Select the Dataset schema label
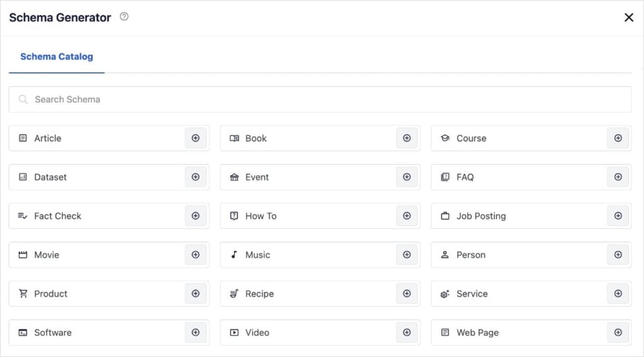 (x=50, y=177)
